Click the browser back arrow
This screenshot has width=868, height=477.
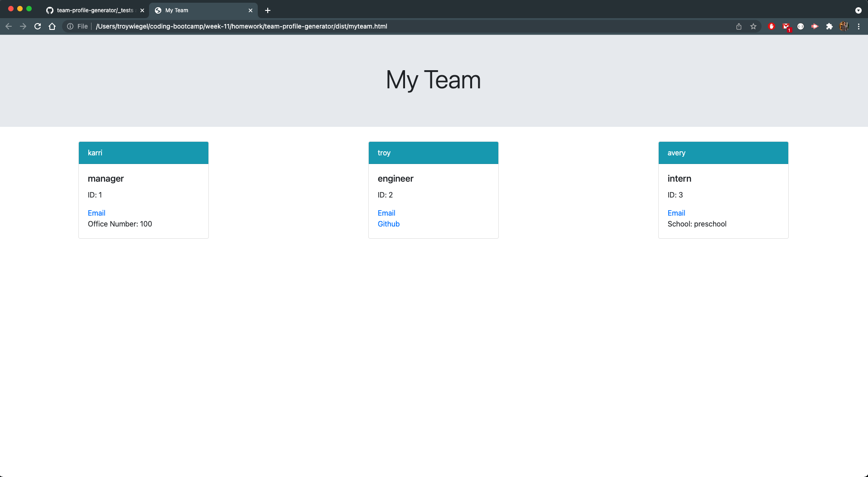point(9,26)
